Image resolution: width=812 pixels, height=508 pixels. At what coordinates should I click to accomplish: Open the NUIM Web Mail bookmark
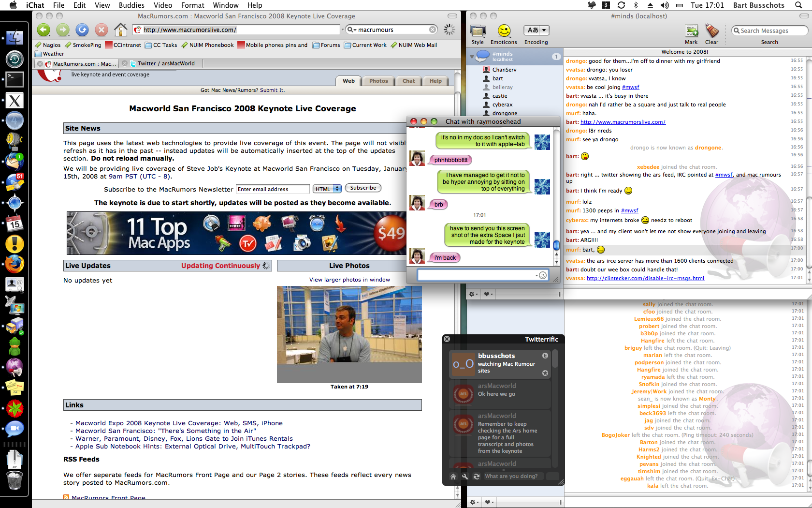point(414,45)
